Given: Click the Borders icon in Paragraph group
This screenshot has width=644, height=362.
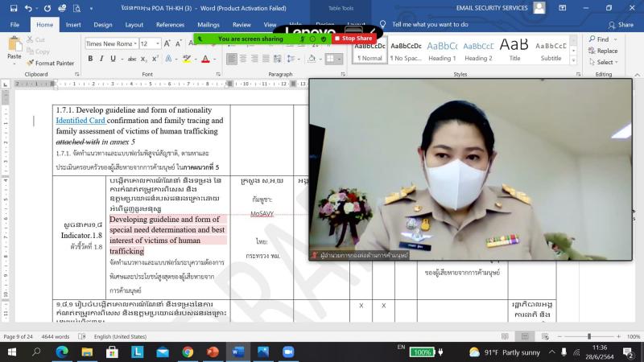Looking at the screenshot, I should pyautogui.click(x=330, y=59).
